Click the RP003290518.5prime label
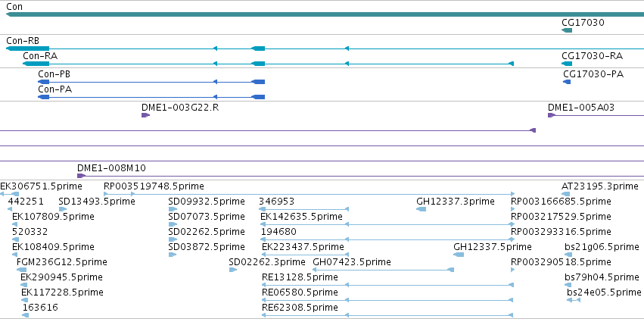Image resolution: width=644 pixels, height=319 pixels. (561, 262)
